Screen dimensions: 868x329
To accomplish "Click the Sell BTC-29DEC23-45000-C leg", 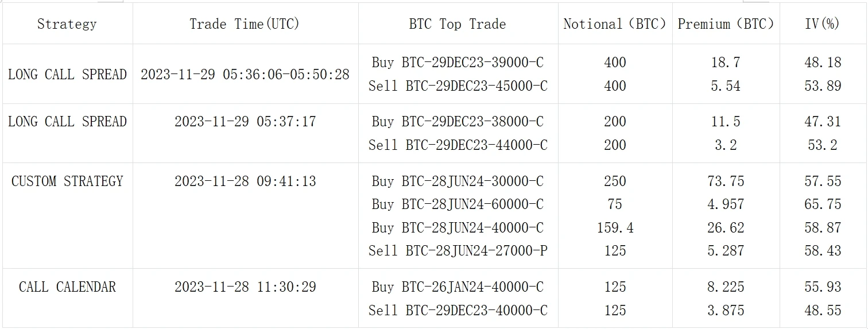I will click(x=458, y=86).
